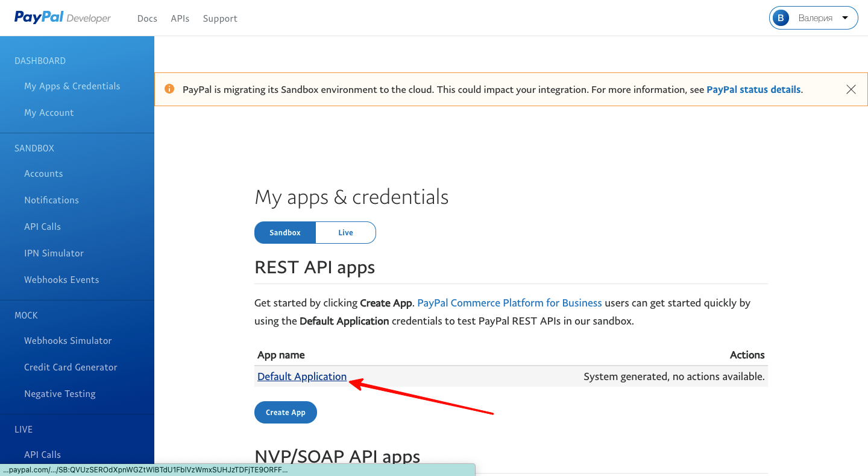Click 'System generated, no actions available.' text

(674, 376)
